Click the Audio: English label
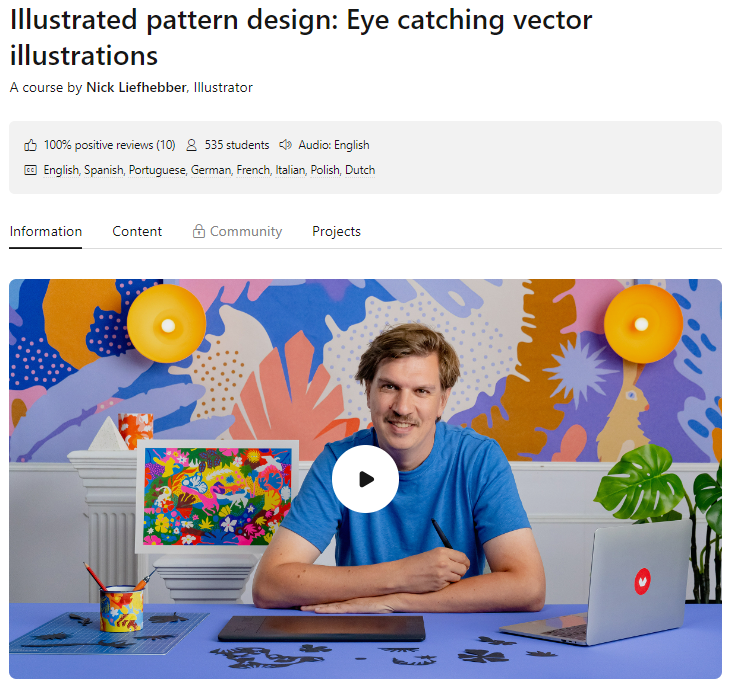The height and width of the screenshot is (689, 733). (334, 145)
